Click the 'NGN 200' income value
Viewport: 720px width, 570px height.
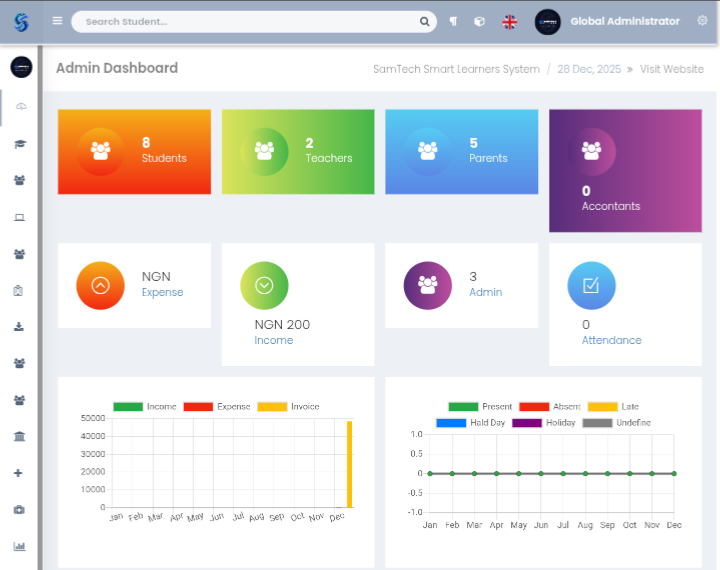point(282,325)
